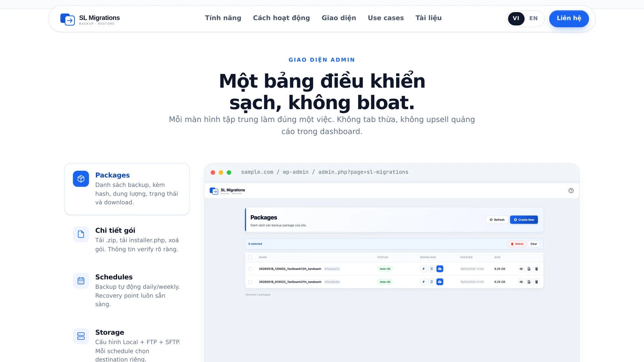Select the Schedules tab title
The width and height of the screenshot is (644, 362).
click(x=114, y=277)
